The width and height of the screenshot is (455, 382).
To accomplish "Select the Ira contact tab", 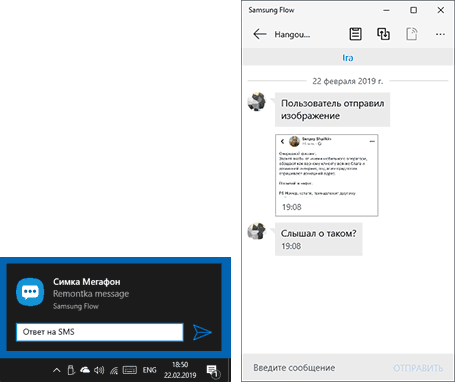I will [348, 58].
